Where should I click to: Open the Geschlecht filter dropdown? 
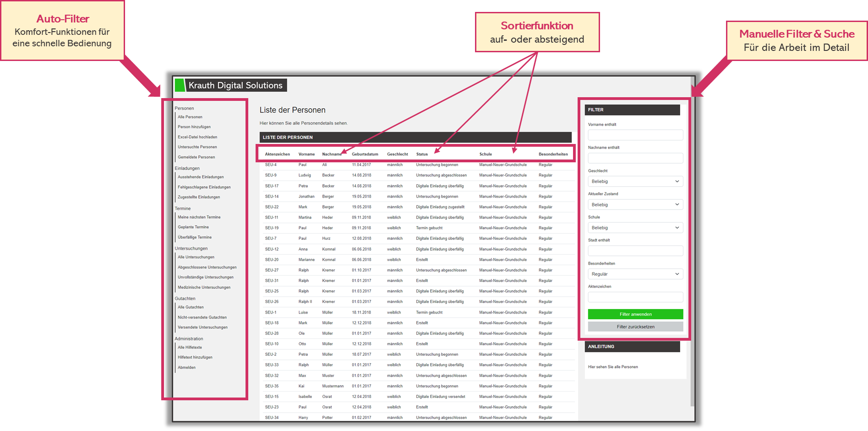(x=635, y=182)
